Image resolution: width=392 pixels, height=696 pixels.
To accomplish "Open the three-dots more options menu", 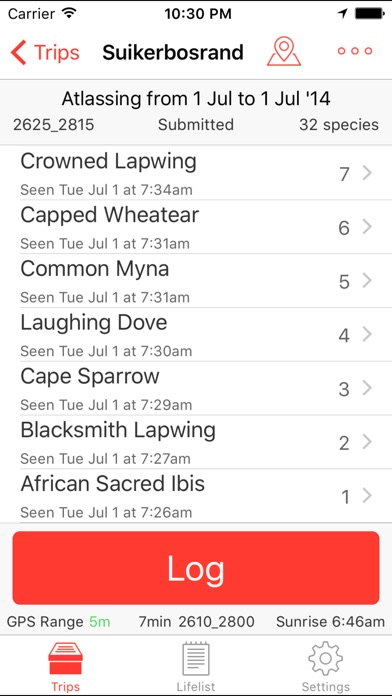I will tap(355, 51).
